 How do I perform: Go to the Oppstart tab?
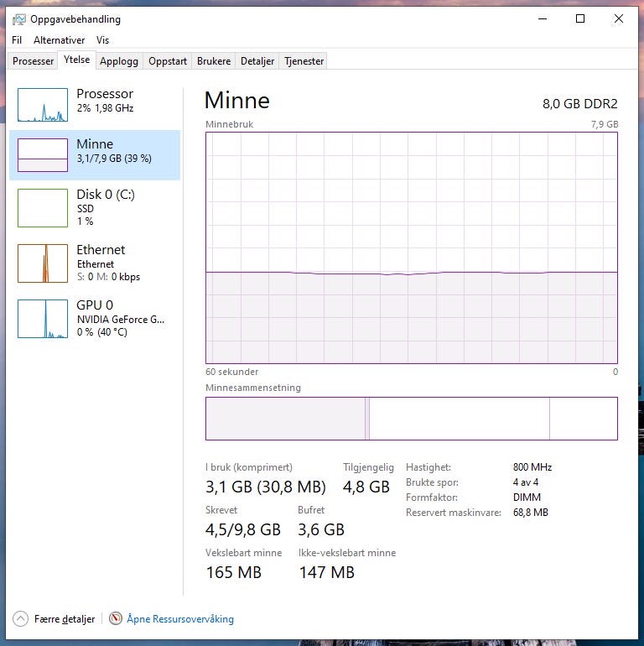coord(168,61)
